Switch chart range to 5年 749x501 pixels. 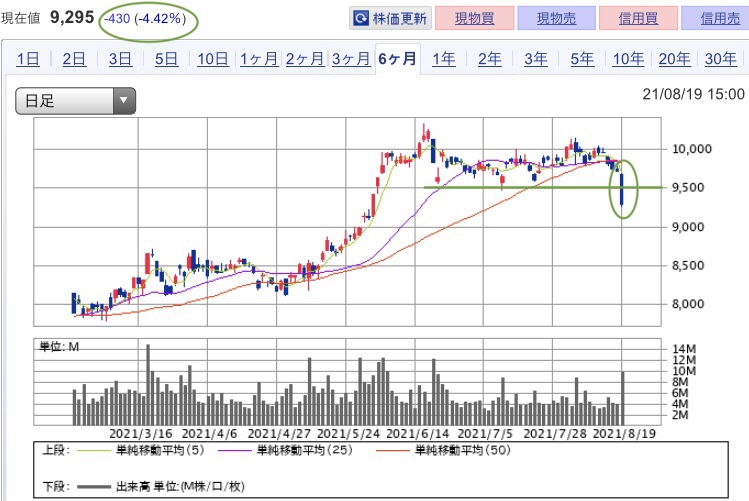point(582,59)
